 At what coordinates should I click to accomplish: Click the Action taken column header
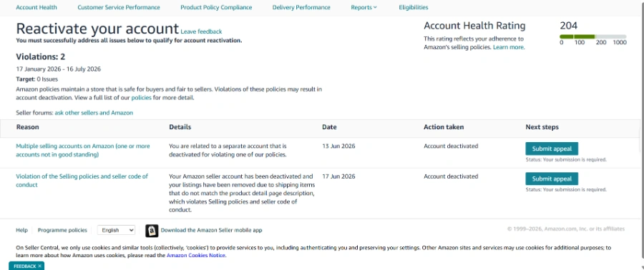(444, 127)
